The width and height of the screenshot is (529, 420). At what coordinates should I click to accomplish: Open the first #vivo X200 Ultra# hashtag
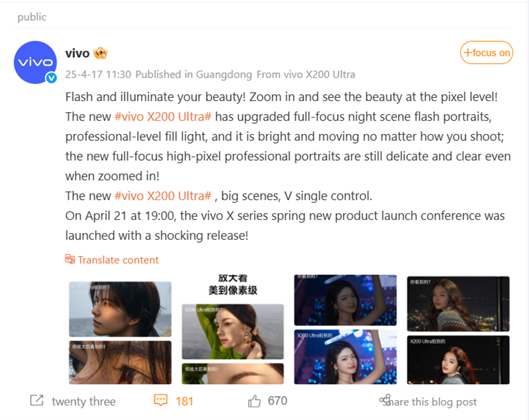pyautogui.click(x=163, y=117)
